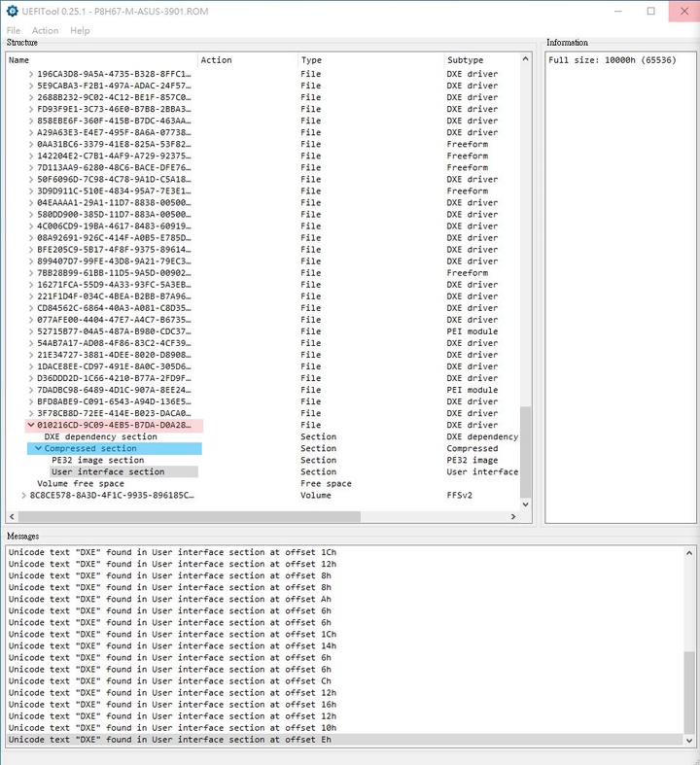This screenshot has width=700, height=765.
Task: Click the Subtype column header
Action: 482,60
